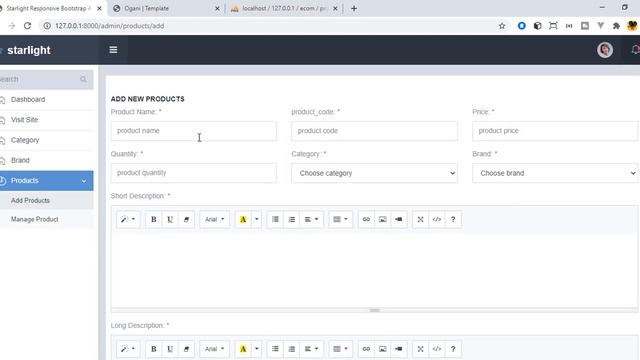Open style magic wand in Long Description editor

coord(128,349)
